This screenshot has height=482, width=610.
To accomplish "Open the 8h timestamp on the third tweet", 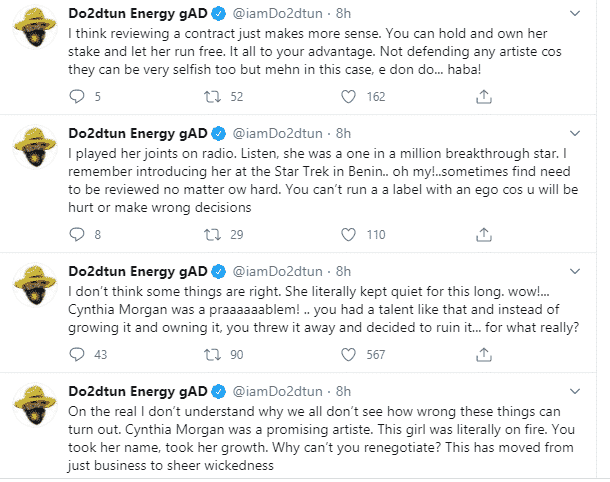I will pos(343,271).
